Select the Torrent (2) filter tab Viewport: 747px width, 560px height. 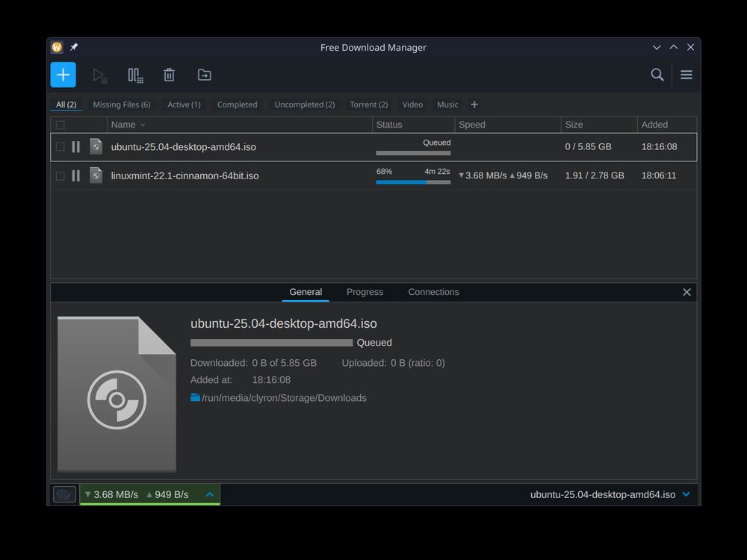point(369,105)
